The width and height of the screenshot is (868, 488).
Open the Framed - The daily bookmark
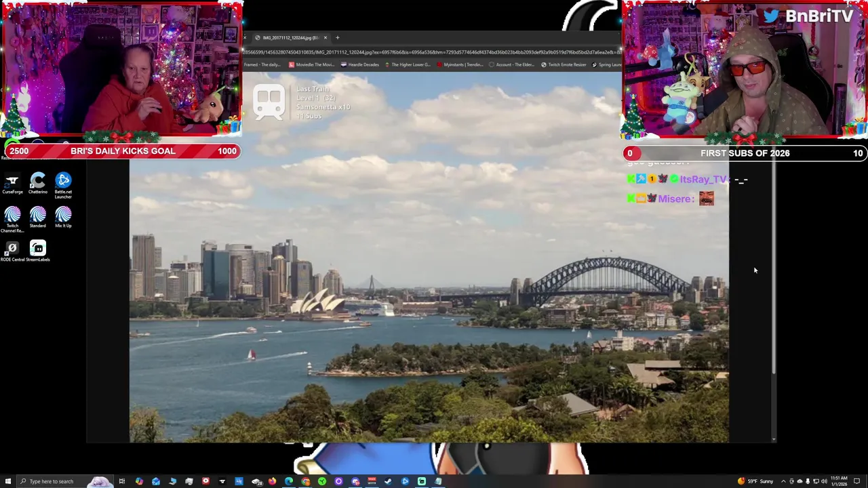pyautogui.click(x=263, y=65)
